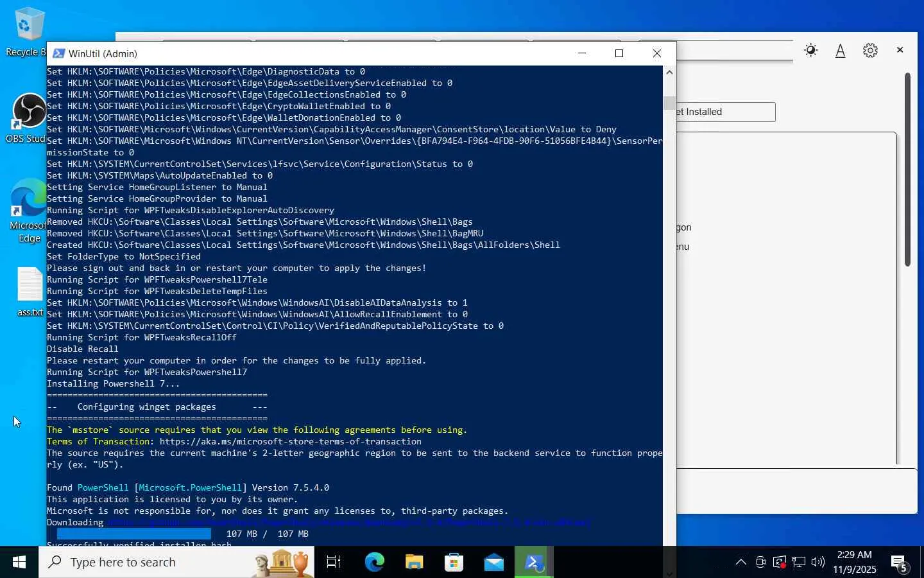The image size is (924, 578).
Task: Click the partially hidden 'Installed' button in WinUtil
Action: [x=726, y=112]
